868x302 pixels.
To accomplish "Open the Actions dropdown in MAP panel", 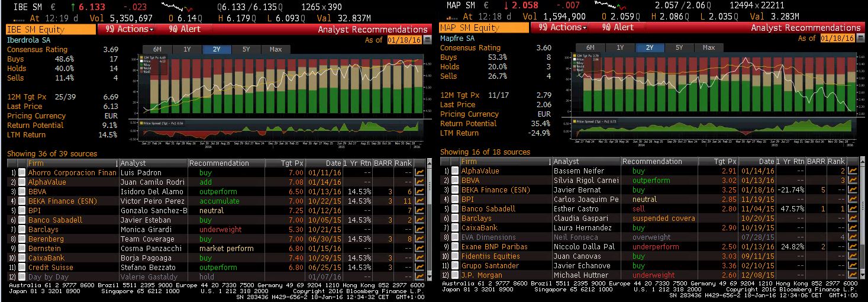I will pyautogui.click(x=563, y=27).
